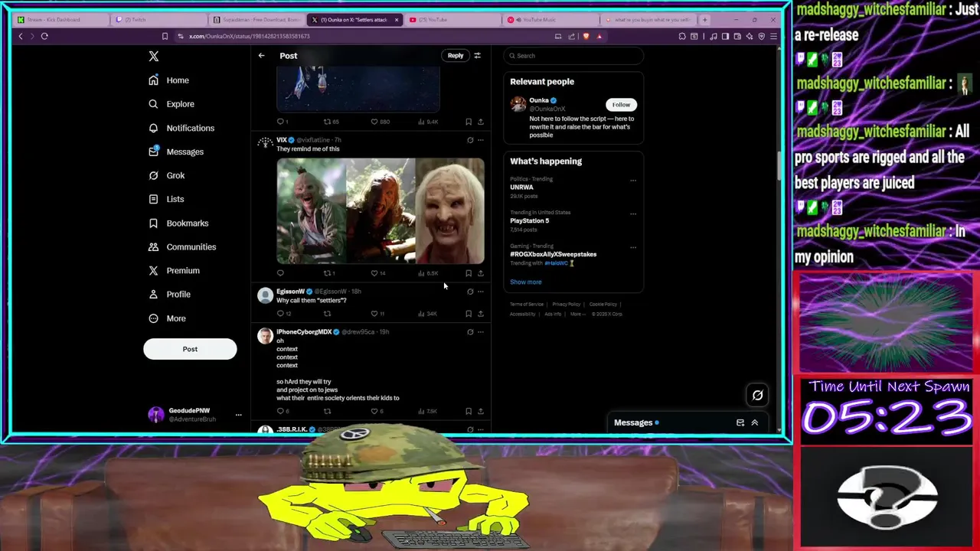Bookmark the top post showing 9.4K views
Viewport: 980px width, 551px height.
[x=469, y=122]
